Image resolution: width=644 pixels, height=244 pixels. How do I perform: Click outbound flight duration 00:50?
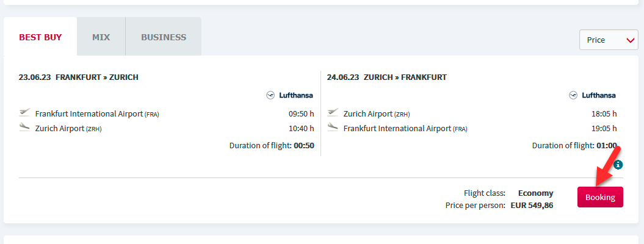pos(304,146)
